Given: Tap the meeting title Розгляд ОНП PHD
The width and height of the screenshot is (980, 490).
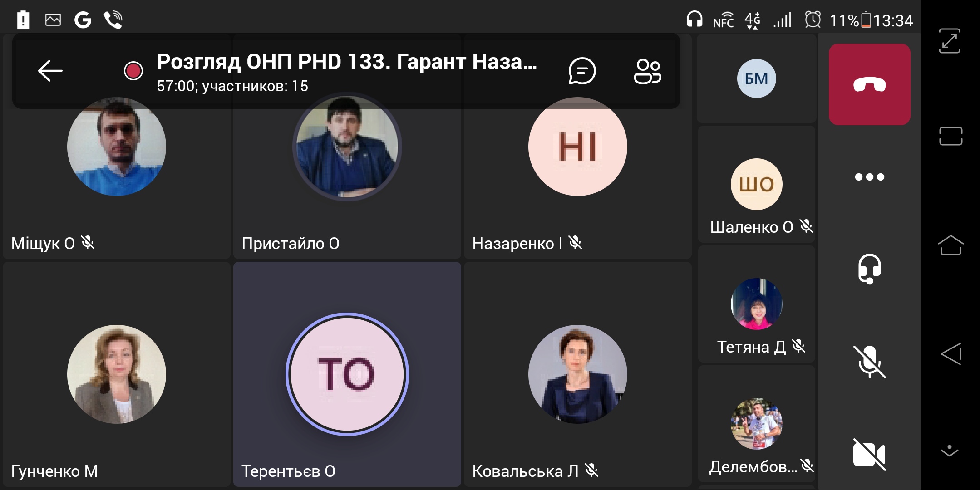Looking at the screenshot, I should [346, 62].
